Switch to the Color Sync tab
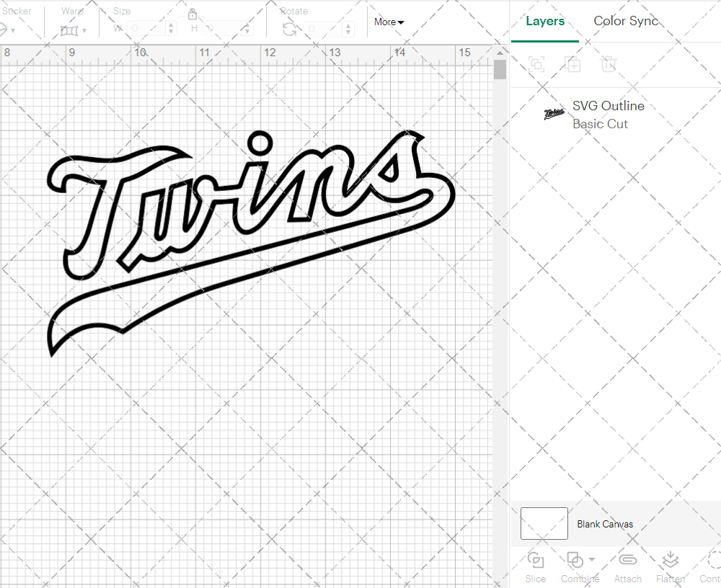 [625, 21]
